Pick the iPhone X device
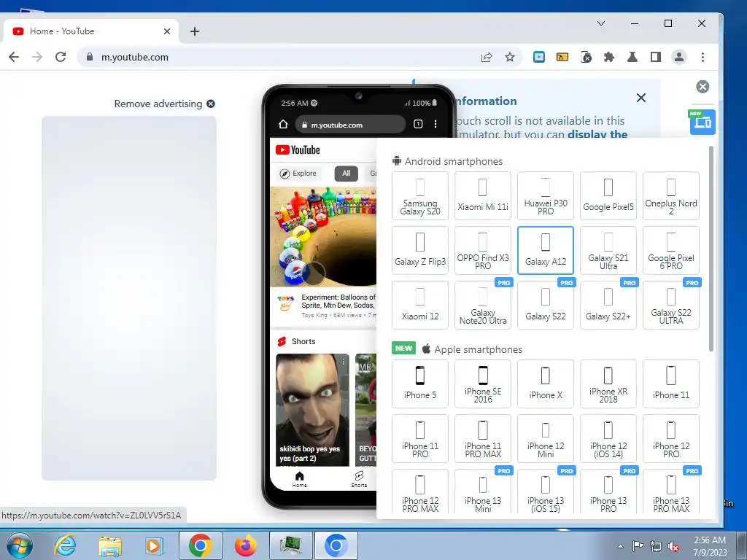Screen dimensions: 747x560 546,384
